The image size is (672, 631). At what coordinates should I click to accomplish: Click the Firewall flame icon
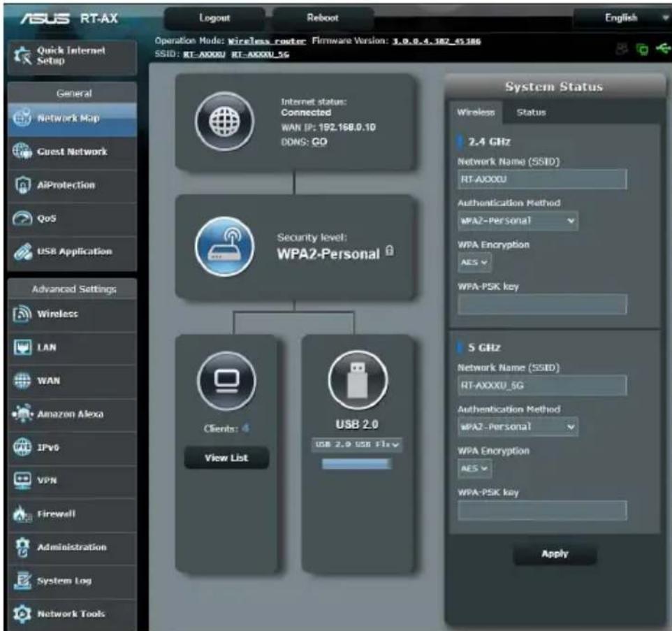pos(22,514)
